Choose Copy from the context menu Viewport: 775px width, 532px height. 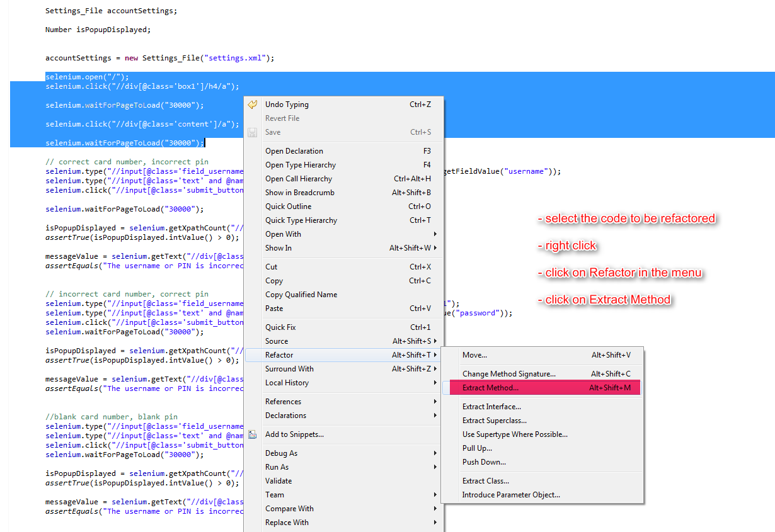point(344,281)
